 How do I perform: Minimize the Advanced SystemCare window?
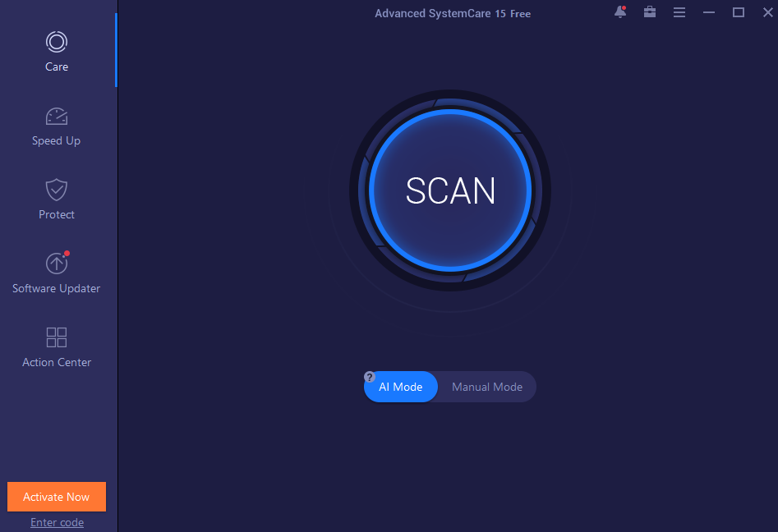708,12
